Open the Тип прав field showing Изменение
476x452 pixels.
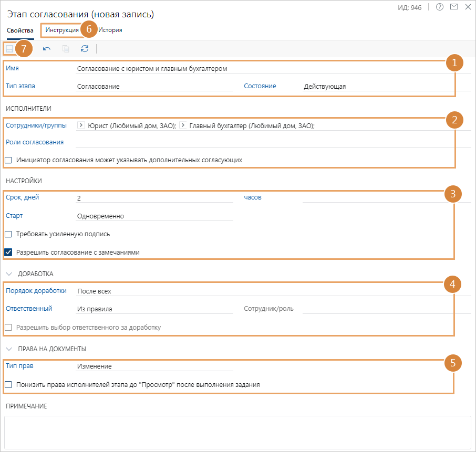coord(154,366)
